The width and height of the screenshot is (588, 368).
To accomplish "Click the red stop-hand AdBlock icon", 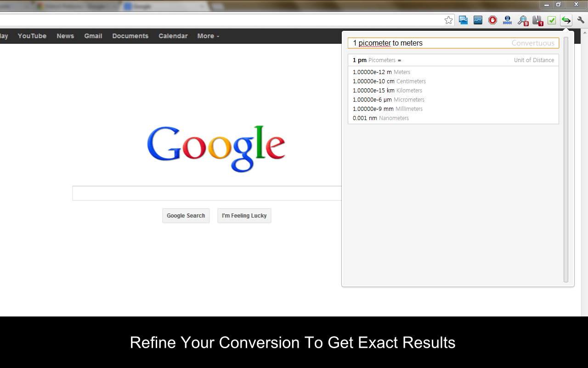I will pyautogui.click(x=492, y=20).
